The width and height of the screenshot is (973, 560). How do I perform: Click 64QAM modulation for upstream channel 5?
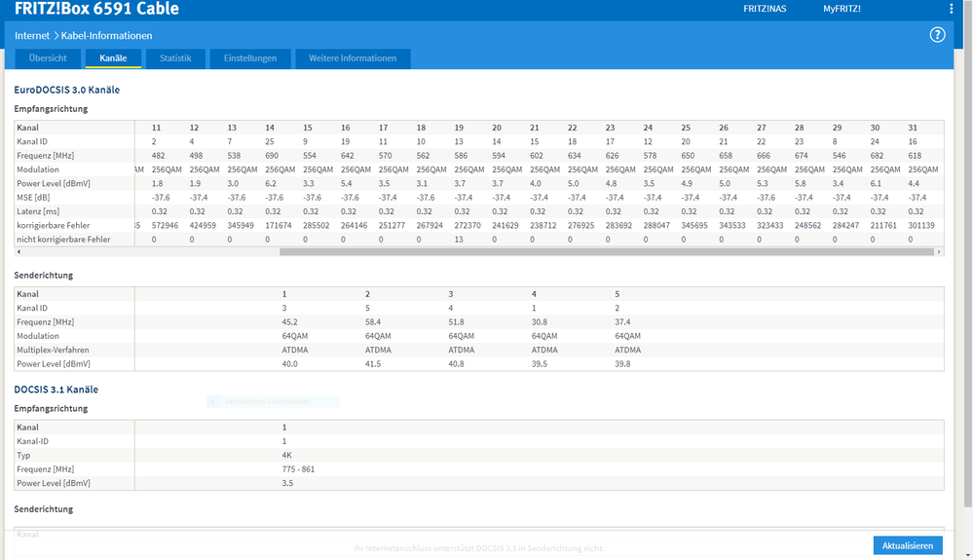click(627, 336)
